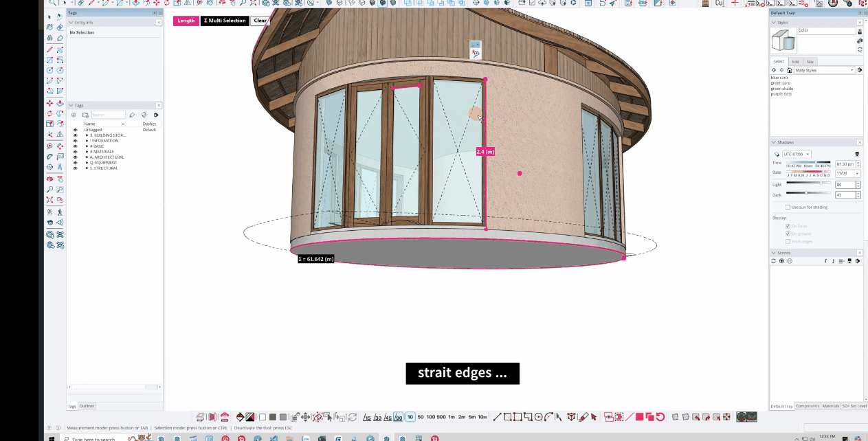868x441 pixels.
Task: Expand the # MATERIALS tag folder
Action: point(87,152)
